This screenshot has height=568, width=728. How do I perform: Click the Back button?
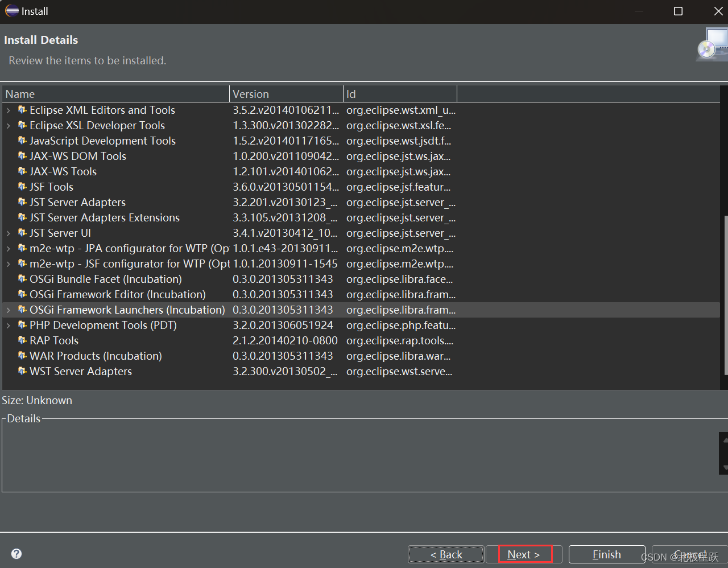[446, 554]
